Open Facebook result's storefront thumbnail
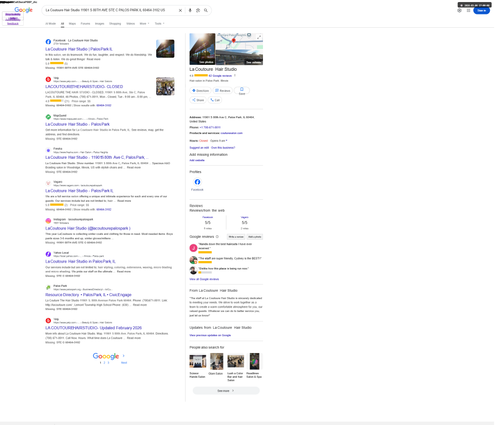The height and width of the screenshot is (425, 500). (165, 49)
